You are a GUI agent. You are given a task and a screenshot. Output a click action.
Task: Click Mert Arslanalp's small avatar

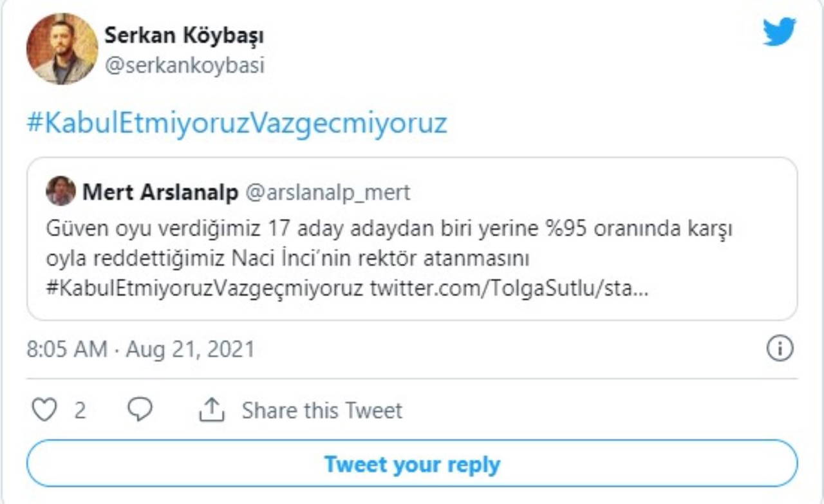pyautogui.click(x=61, y=191)
